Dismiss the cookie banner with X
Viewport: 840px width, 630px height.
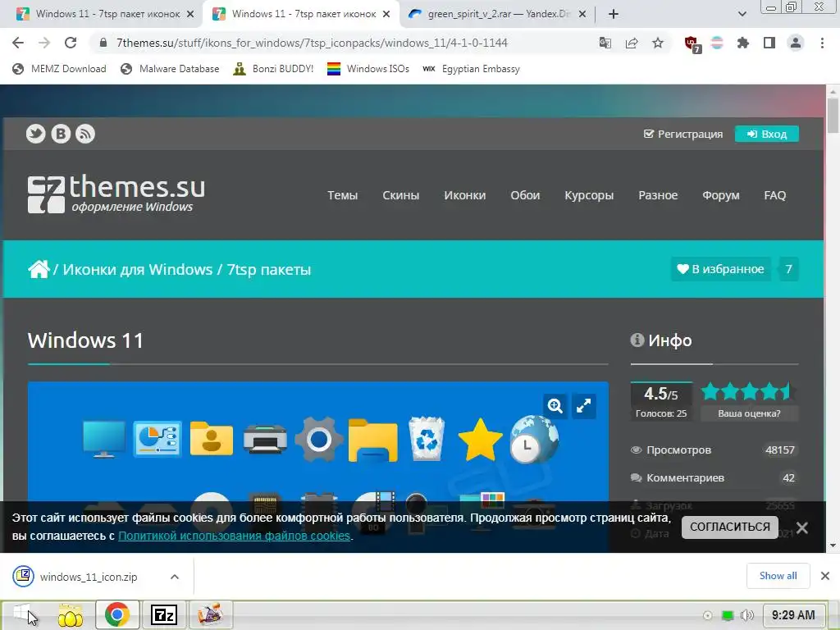click(802, 527)
